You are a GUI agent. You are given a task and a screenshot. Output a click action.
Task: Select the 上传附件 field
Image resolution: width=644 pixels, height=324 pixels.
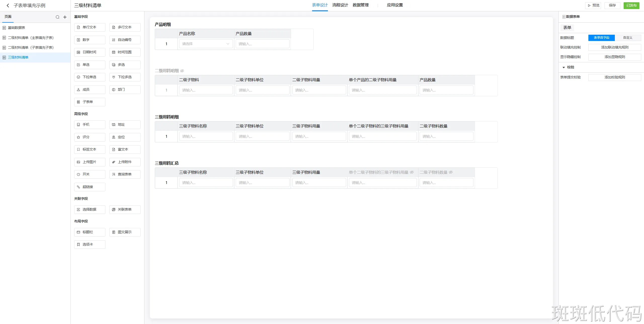pyautogui.click(x=125, y=162)
